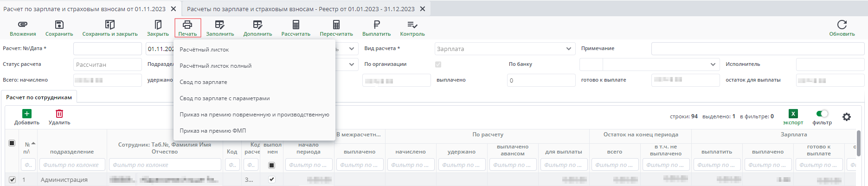Open the dropdown arrow left of По организации
Screen dimensions: 868x186
351,64
